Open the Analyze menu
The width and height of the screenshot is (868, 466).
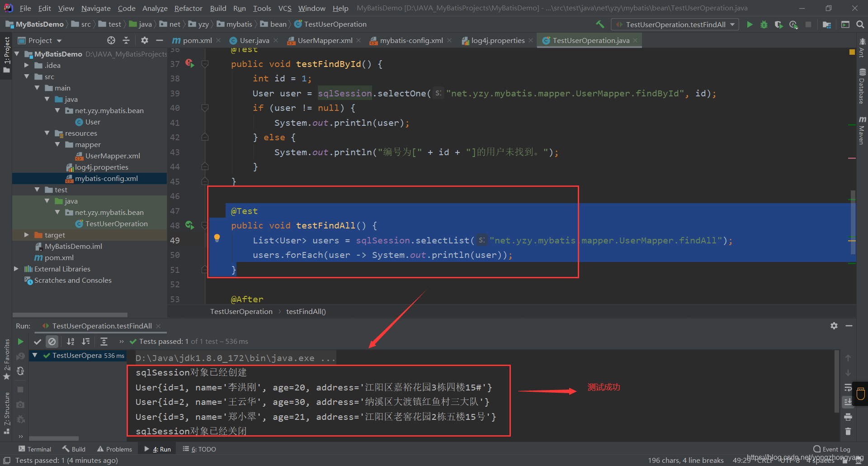coord(155,8)
